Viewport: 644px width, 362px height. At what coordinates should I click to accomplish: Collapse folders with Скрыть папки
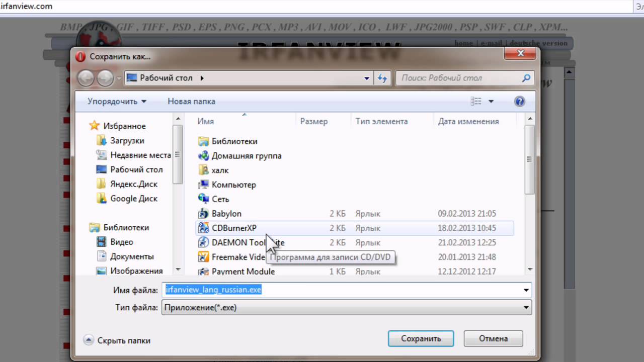pyautogui.click(x=117, y=340)
